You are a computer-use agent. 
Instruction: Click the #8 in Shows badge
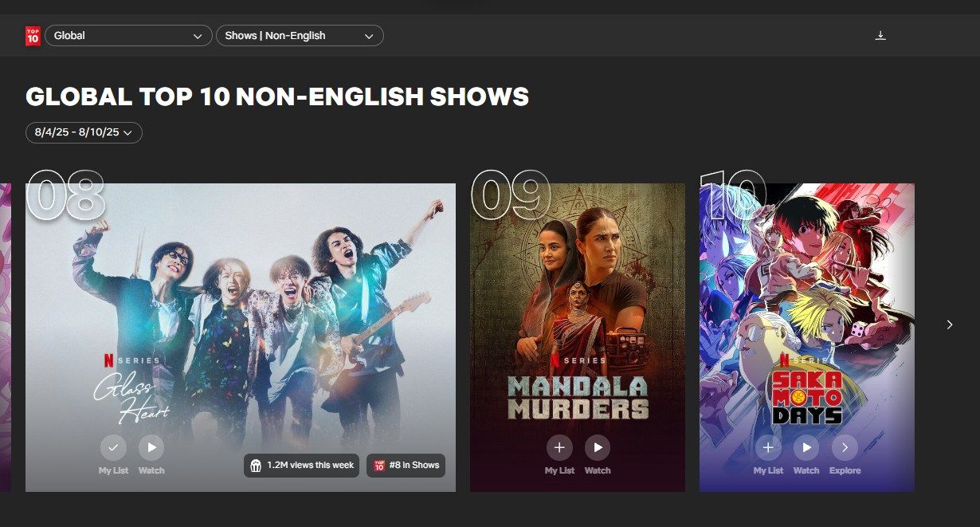[x=406, y=466]
